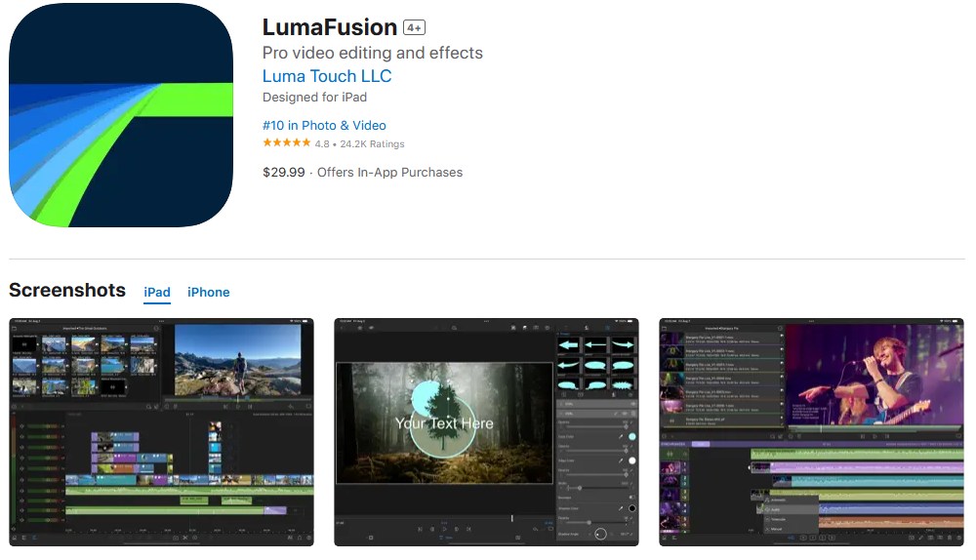Switch to the iPad screenshots tab
Image resolution: width=976 pixels, height=560 pixels.
coord(157,292)
